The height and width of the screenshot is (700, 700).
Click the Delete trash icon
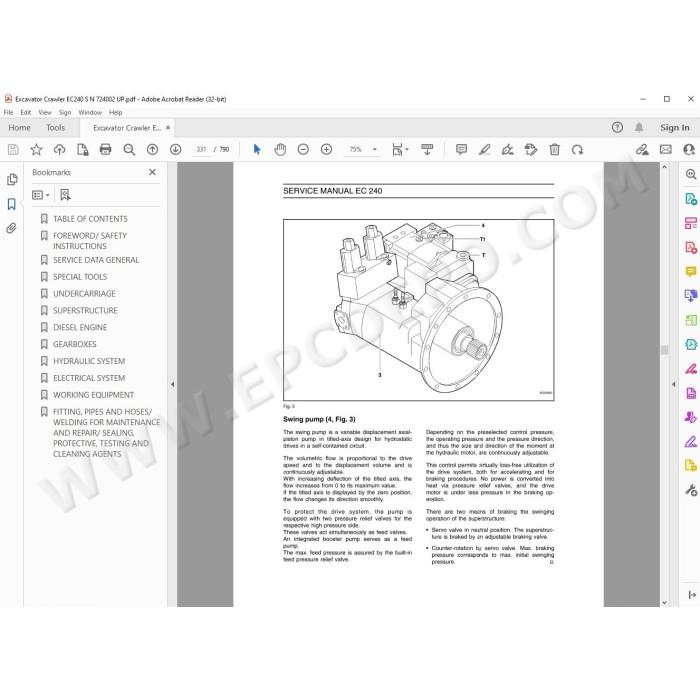554,150
